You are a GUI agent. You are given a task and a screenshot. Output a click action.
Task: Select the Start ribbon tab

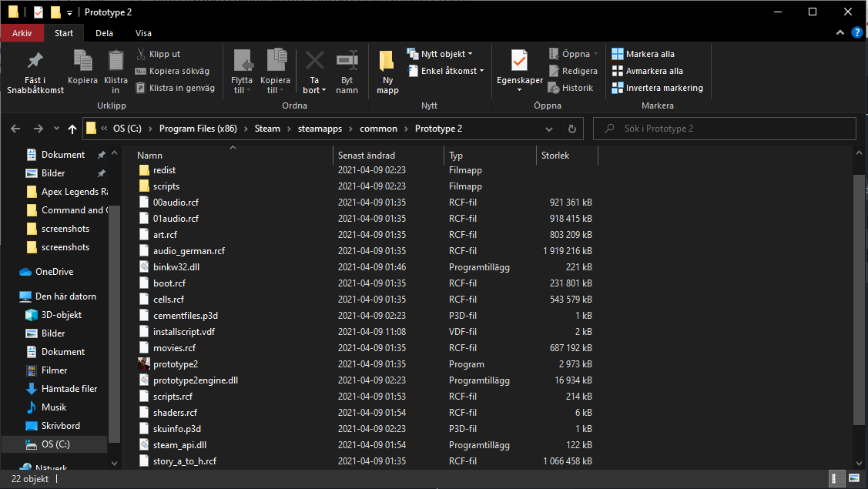click(64, 33)
